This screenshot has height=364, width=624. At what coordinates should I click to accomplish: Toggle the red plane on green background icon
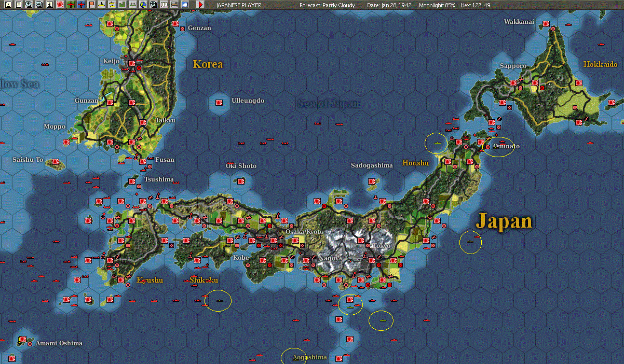click(71, 5)
